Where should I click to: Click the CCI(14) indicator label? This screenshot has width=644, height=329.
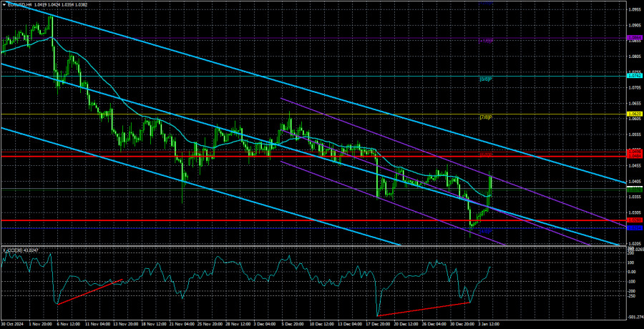[16, 250]
